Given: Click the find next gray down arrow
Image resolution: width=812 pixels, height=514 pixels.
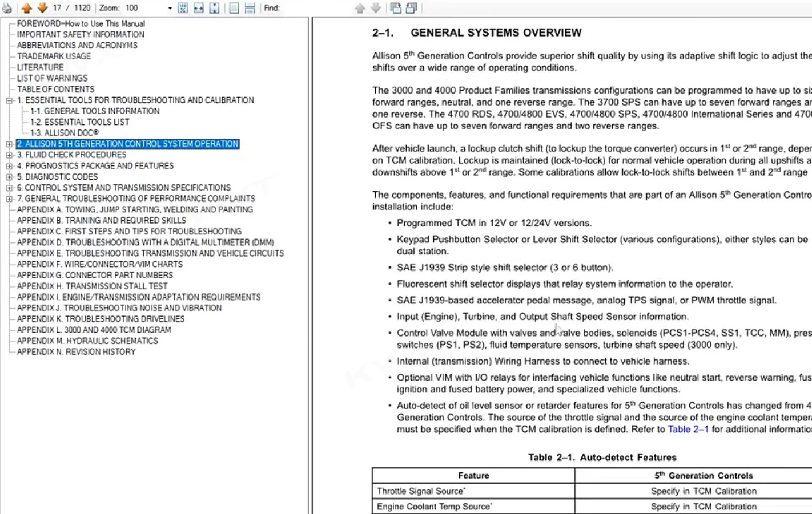Looking at the screenshot, I should click(376, 8).
